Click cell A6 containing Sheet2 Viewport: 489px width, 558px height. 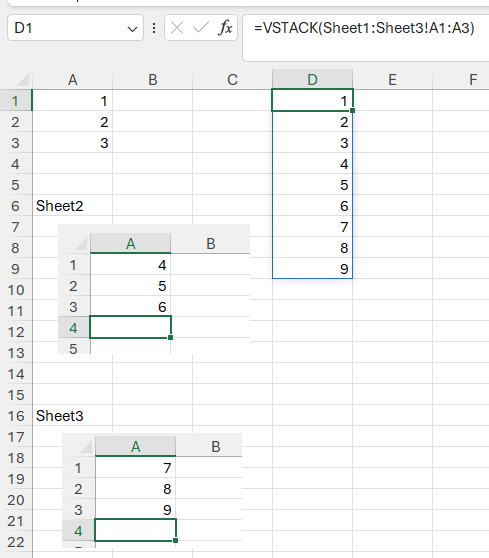[x=73, y=206]
